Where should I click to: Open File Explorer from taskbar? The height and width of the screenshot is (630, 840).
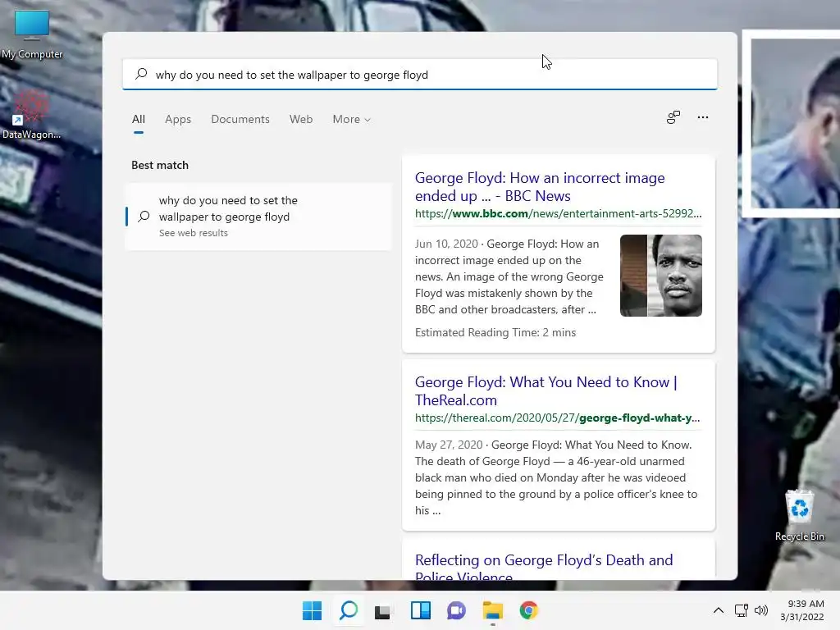(x=492, y=610)
